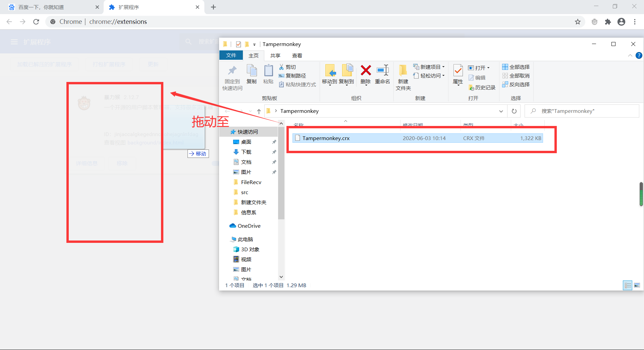
Task: Click the Tampermonkey icon in Chrome toolbar
Action: click(594, 22)
